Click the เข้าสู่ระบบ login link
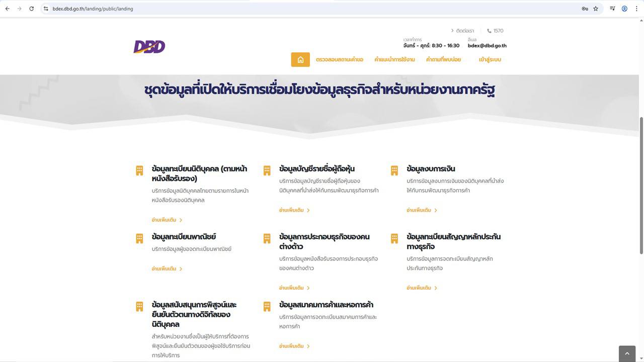Viewport: 644px width, 362px height. coord(490,59)
